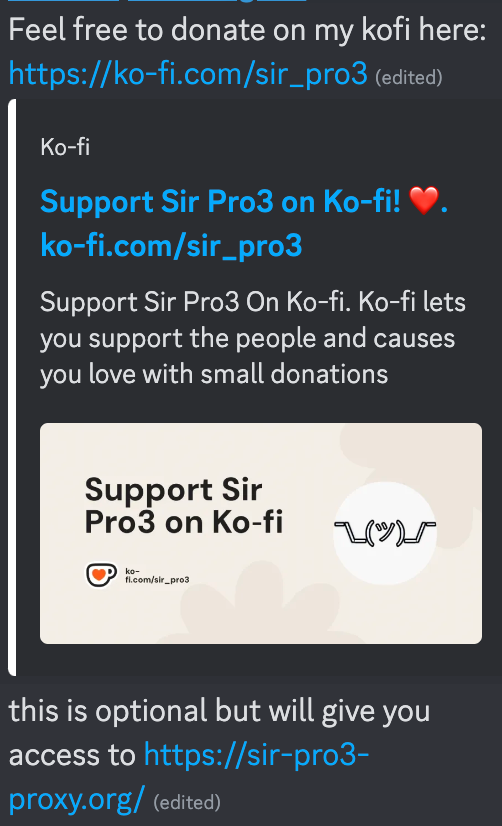Image resolution: width=502 pixels, height=826 pixels.
Task: Click the white vertical bar of the embed
Action: [12, 387]
